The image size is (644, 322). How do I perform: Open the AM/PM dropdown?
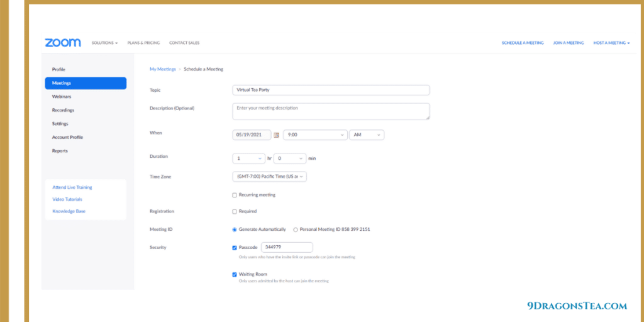pos(366,135)
